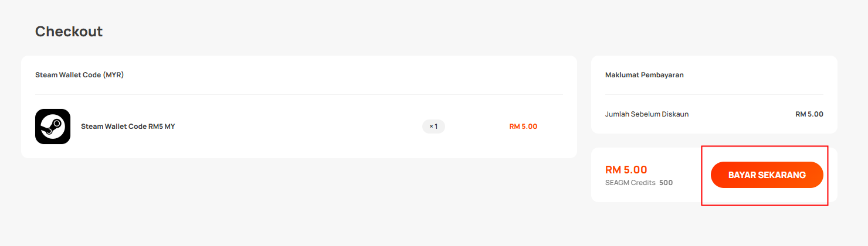
Task: Click the ×1 quantity badge
Action: pos(433,127)
